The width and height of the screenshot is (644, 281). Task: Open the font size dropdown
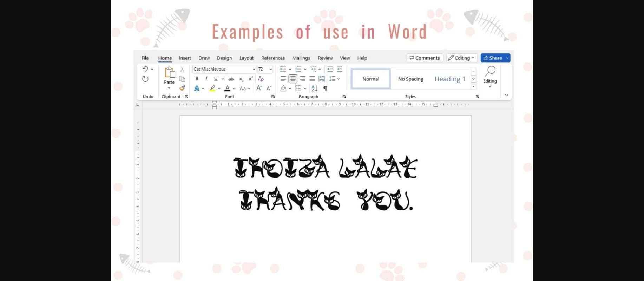click(270, 69)
